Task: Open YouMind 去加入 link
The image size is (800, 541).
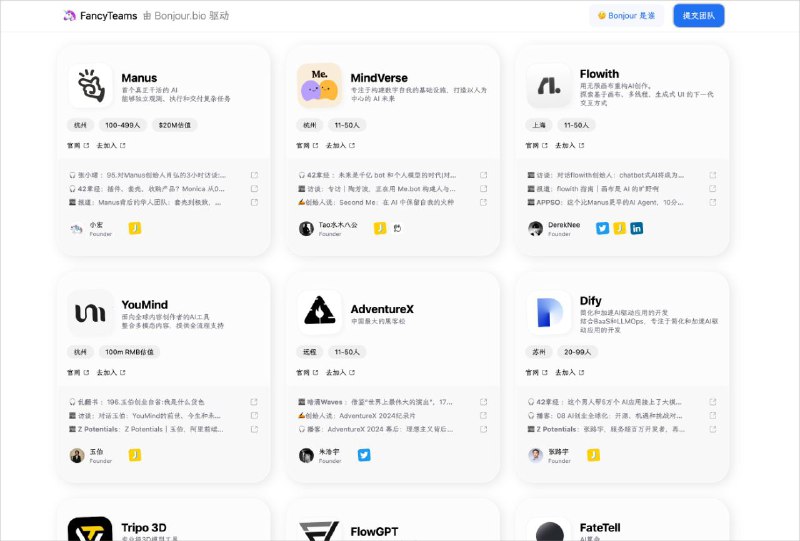Action: click(111, 373)
